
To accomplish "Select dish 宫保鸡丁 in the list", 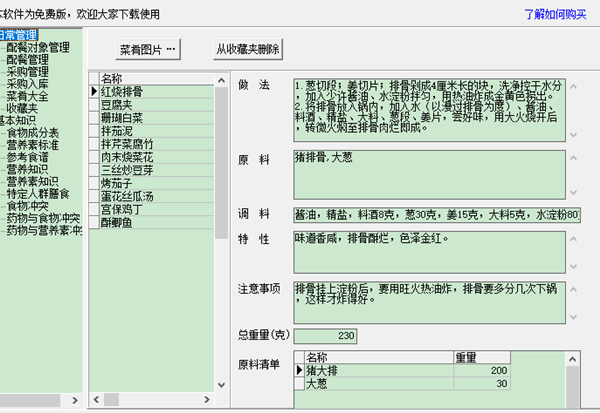I will (x=157, y=209).
